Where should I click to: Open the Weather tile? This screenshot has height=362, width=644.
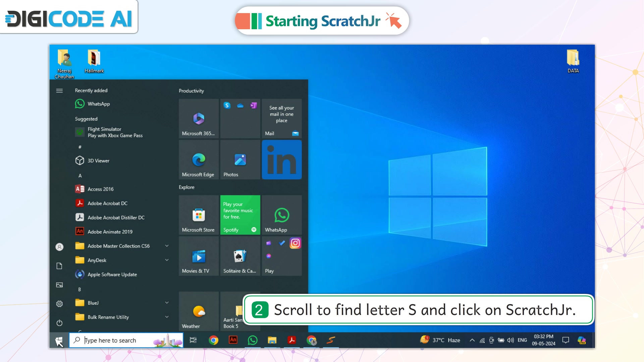coord(199,311)
